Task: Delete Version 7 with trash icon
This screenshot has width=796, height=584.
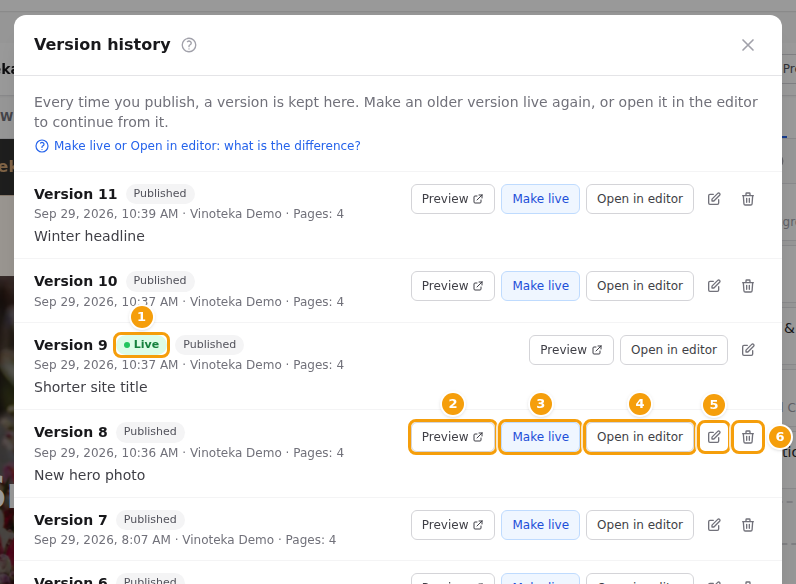Action: click(748, 525)
